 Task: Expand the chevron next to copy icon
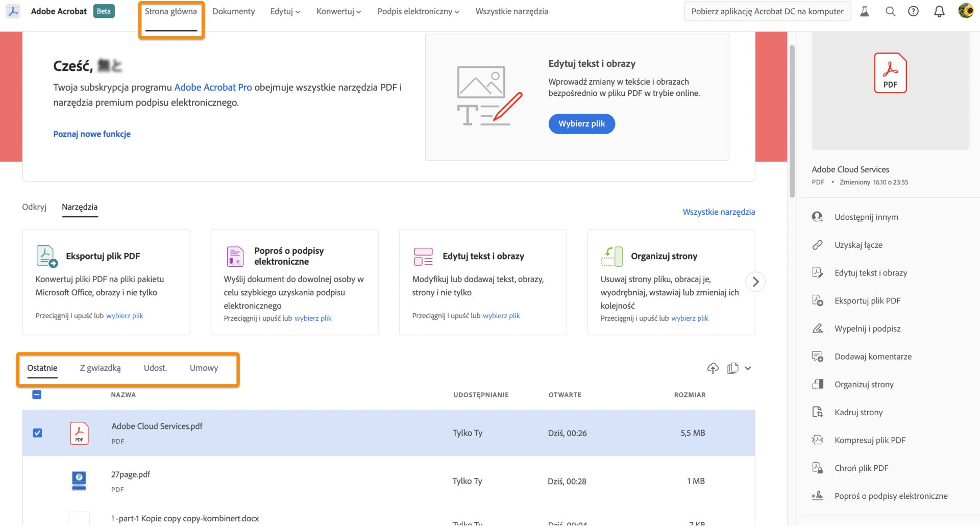point(748,368)
